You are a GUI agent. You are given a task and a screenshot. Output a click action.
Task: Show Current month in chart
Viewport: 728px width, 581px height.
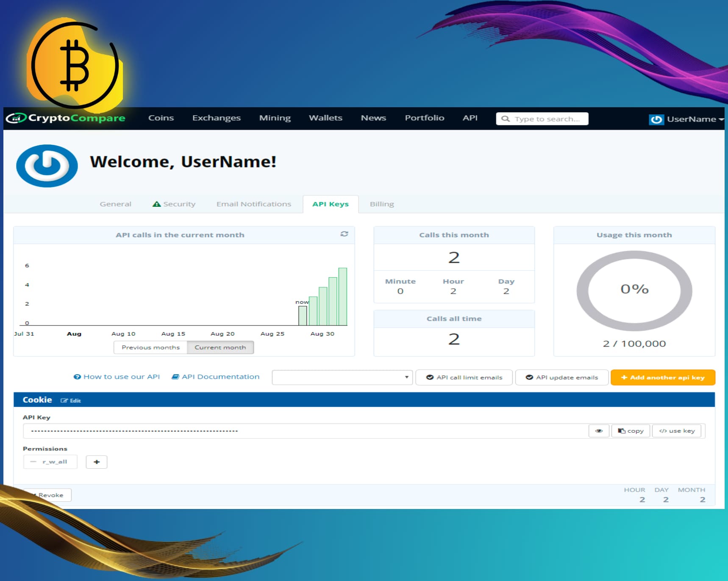(220, 347)
